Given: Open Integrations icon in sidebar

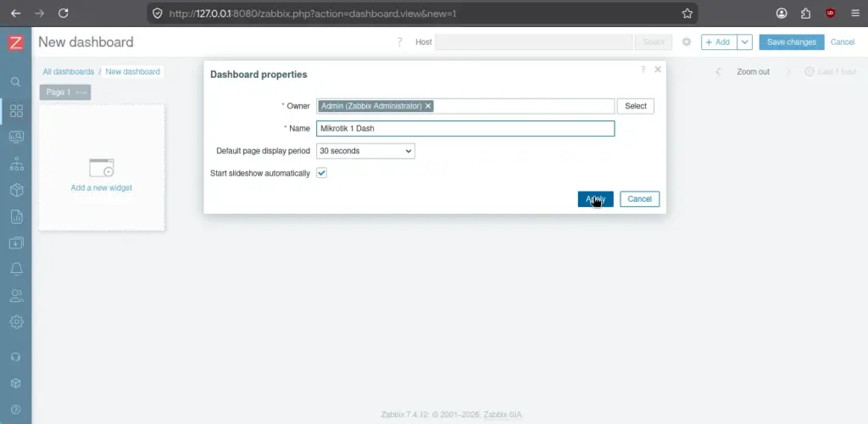Looking at the screenshot, I should pyautogui.click(x=16, y=383).
